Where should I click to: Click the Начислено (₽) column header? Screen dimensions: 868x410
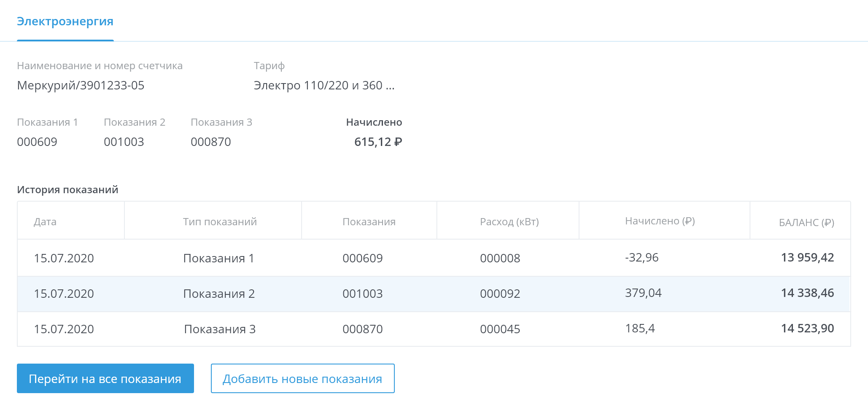point(660,221)
